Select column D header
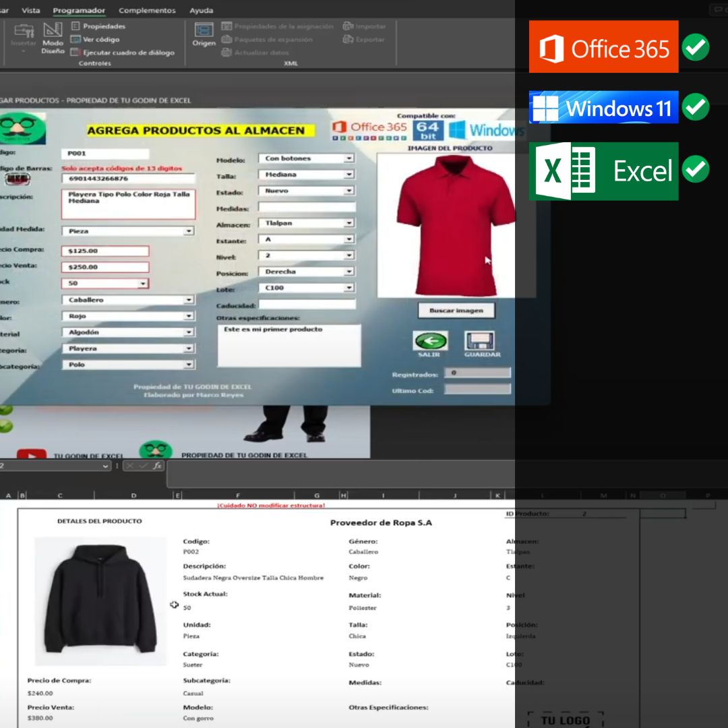This screenshot has height=728, width=728. (x=133, y=495)
